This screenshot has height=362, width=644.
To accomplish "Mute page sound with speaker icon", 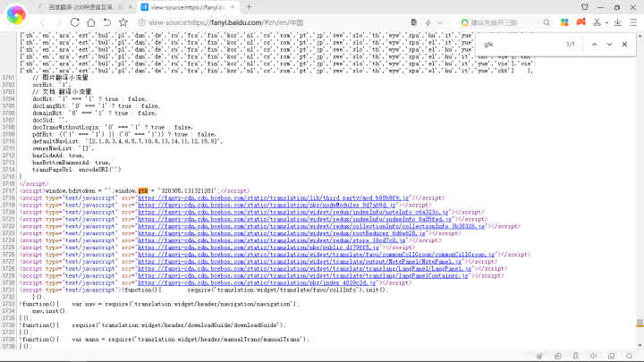I will [x=594, y=356].
